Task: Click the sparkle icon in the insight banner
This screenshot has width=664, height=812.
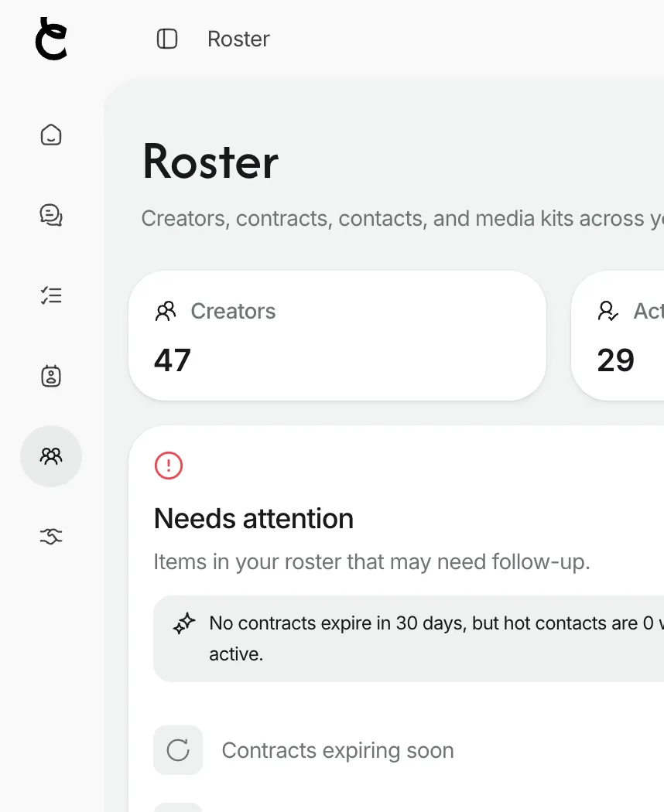Action: point(184,623)
